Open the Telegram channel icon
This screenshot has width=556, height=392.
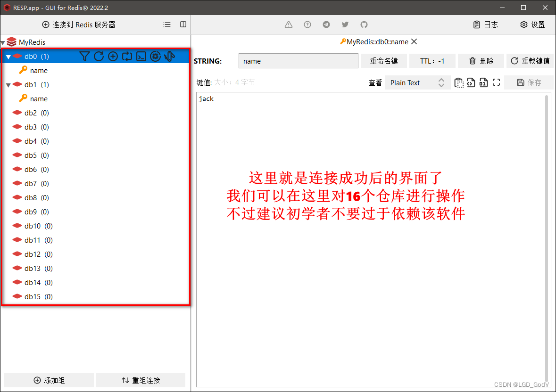point(326,24)
